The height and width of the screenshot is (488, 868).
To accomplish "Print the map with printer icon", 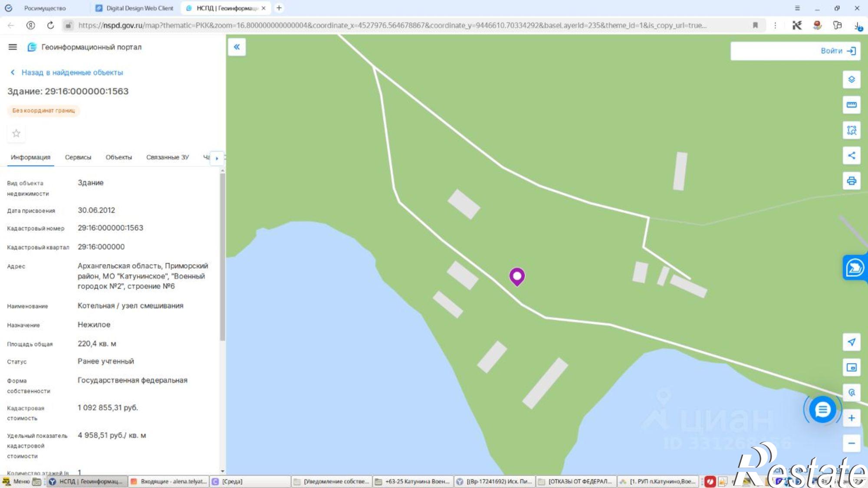I will pyautogui.click(x=852, y=181).
